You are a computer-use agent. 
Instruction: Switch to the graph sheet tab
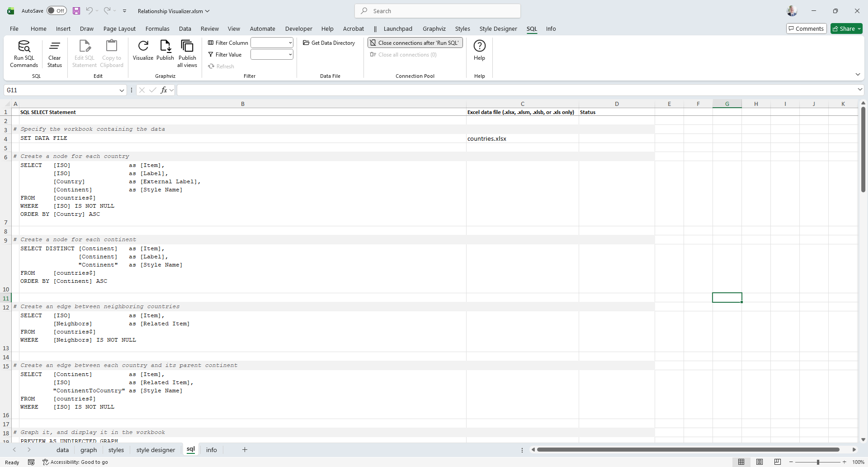(x=89, y=450)
